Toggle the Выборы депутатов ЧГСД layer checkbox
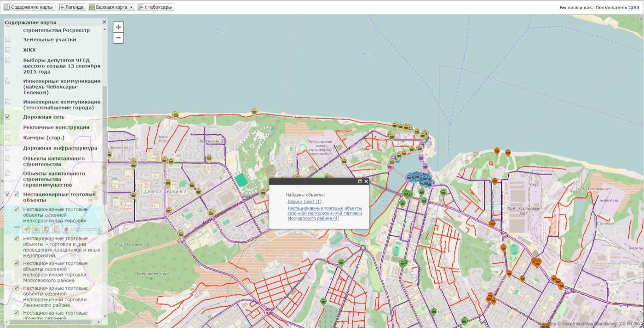 tap(7, 60)
